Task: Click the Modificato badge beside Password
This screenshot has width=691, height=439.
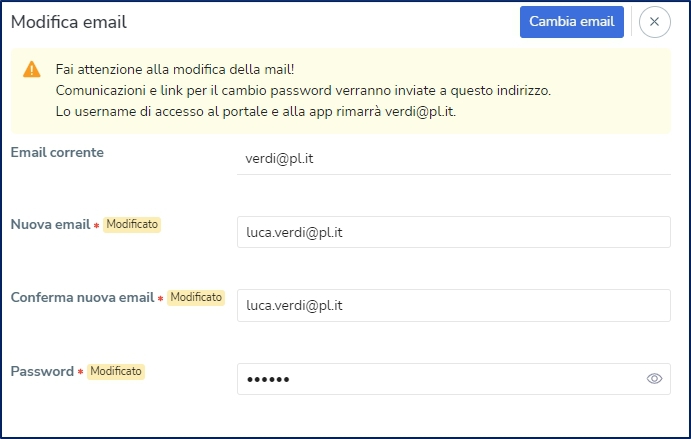Action: 115,371
